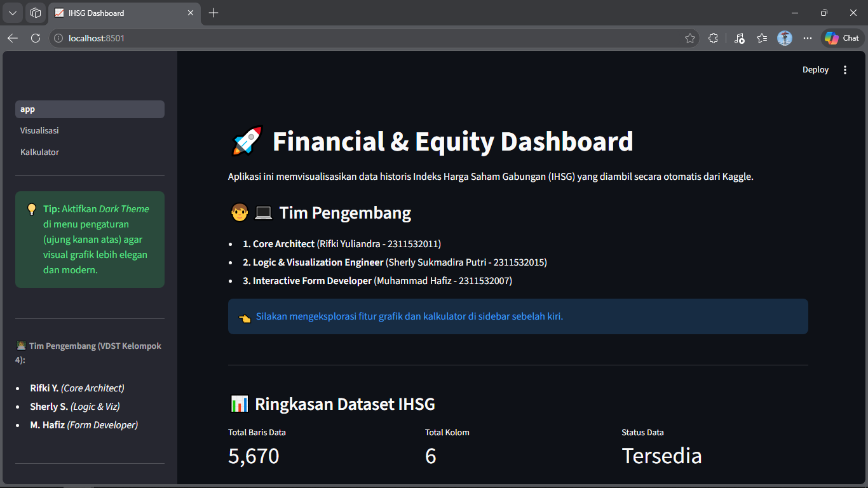Click the pointing hand info icon
The width and height of the screenshot is (868, 488).
pyautogui.click(x=245, y=317)
